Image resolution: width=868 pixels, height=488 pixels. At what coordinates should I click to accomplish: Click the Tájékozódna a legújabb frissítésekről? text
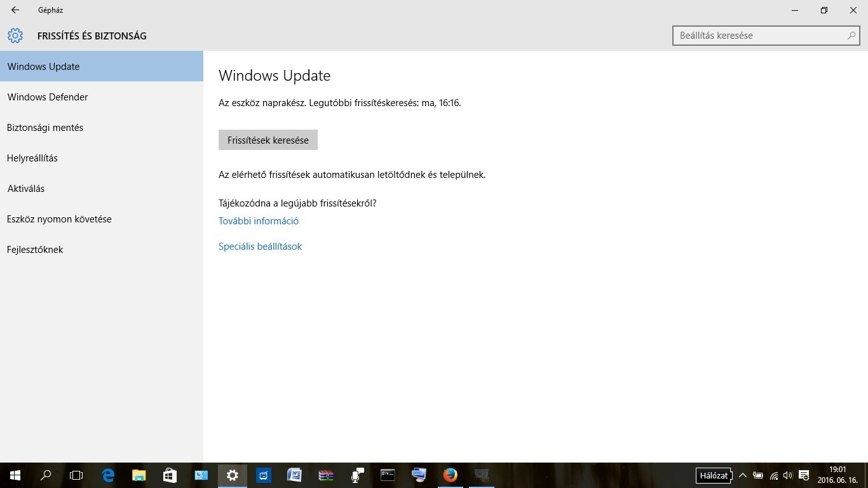pos(297,203)
